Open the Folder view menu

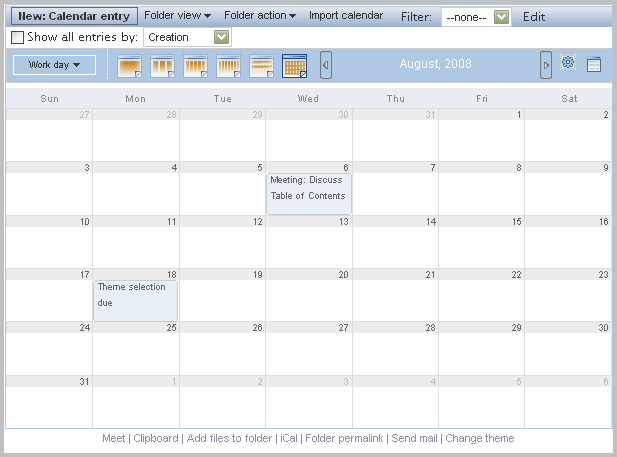177,15
